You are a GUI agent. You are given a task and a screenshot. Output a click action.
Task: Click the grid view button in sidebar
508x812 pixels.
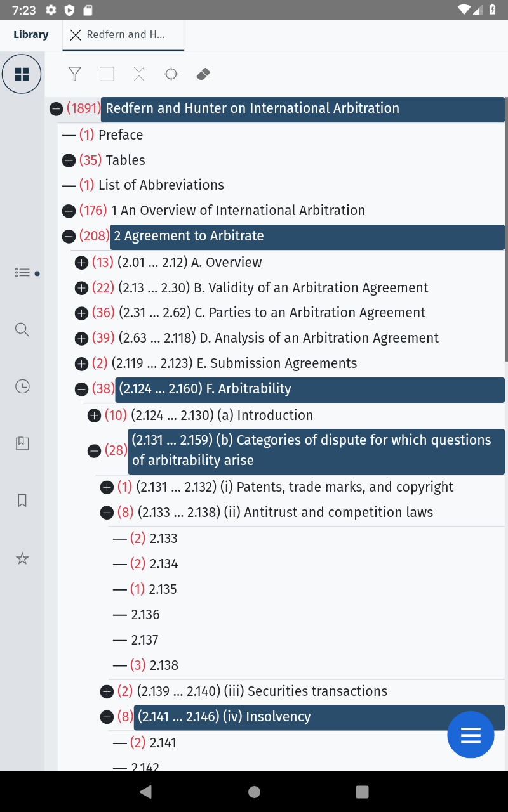pyautogui.click(x=22, y=74)
